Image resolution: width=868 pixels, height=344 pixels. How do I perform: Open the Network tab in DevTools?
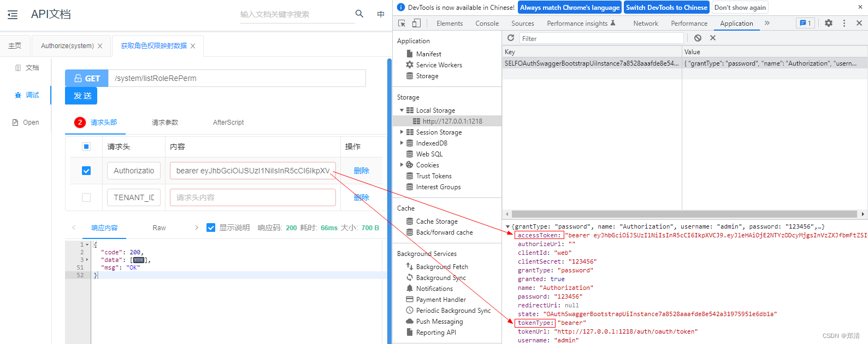click(646, 24)
